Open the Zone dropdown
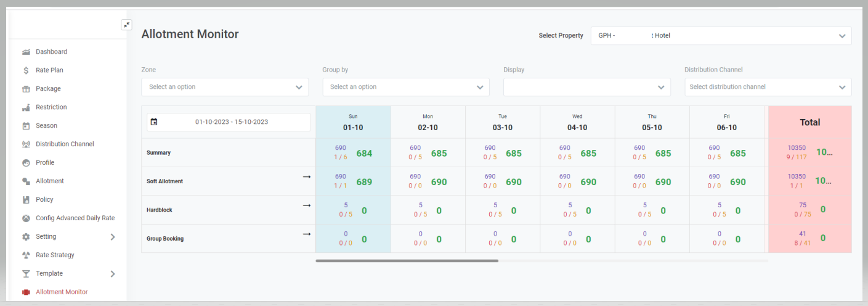The image size is (868, 306). coord(225,87)
